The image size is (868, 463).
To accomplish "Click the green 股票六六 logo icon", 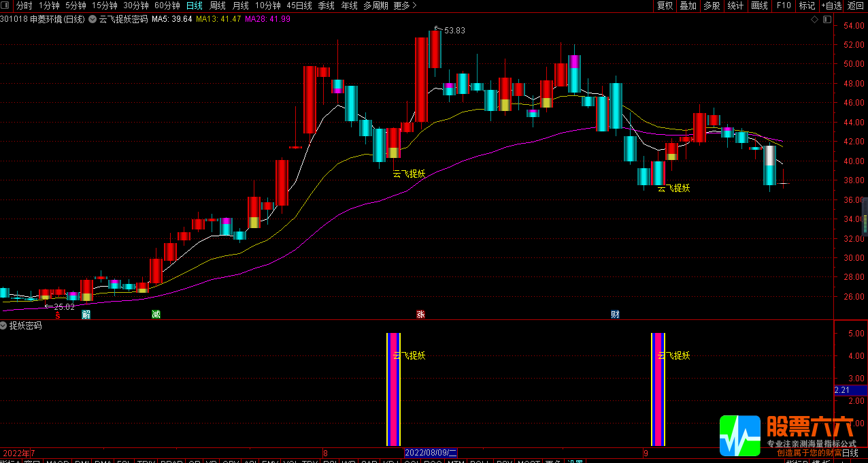I will 740,436.
